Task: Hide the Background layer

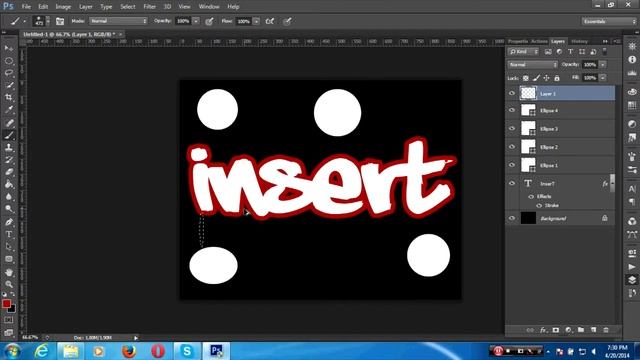Action: point(512,218)
